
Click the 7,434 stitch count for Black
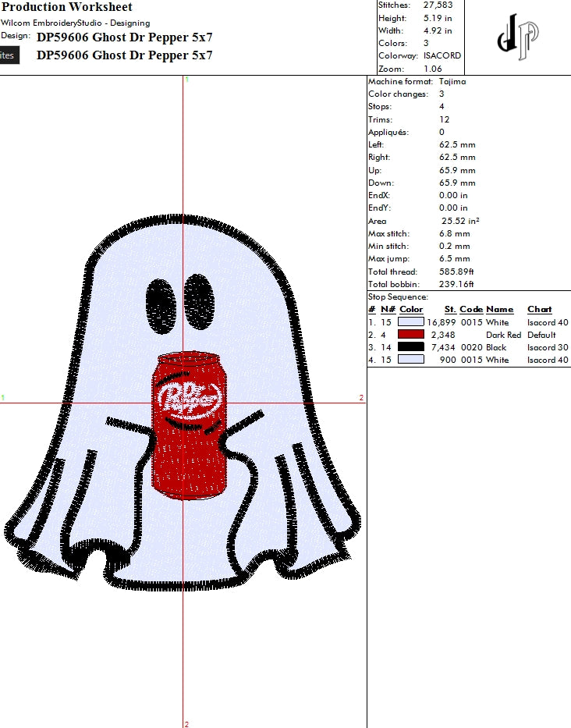(x=443, y=347)
